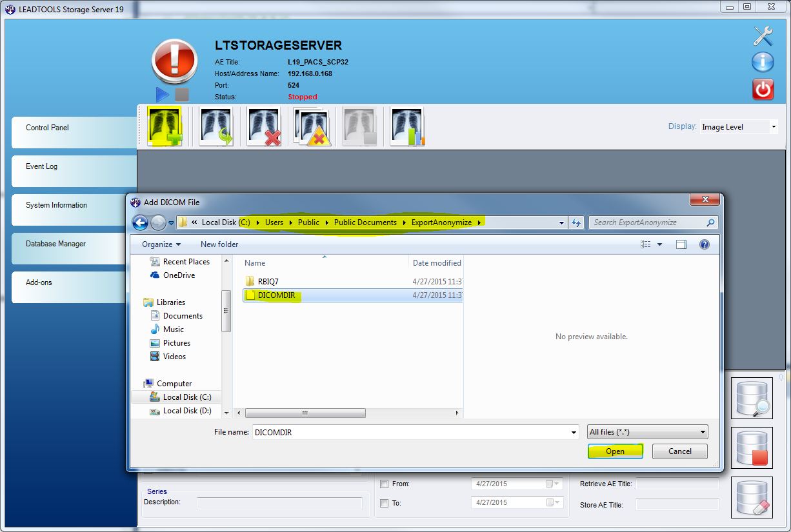Open the Event Log tab
Viewport: 791px width, 532px height.
pos(74,171)
